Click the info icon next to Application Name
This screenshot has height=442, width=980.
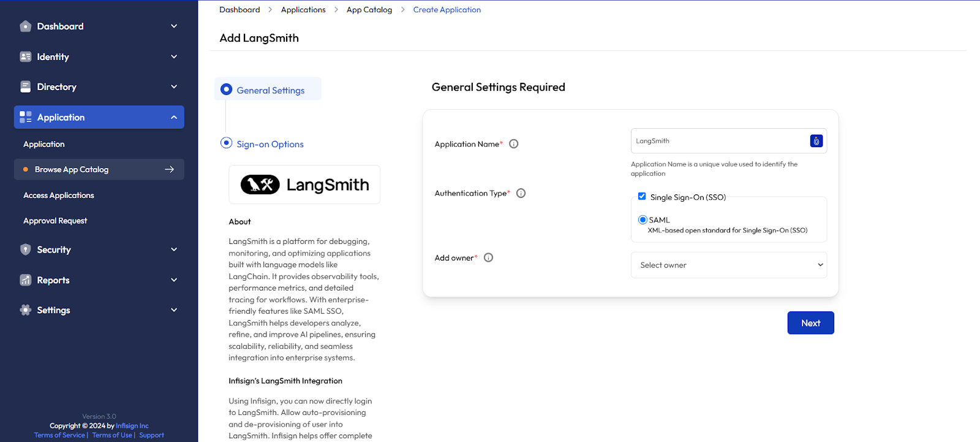pos(514,144)
